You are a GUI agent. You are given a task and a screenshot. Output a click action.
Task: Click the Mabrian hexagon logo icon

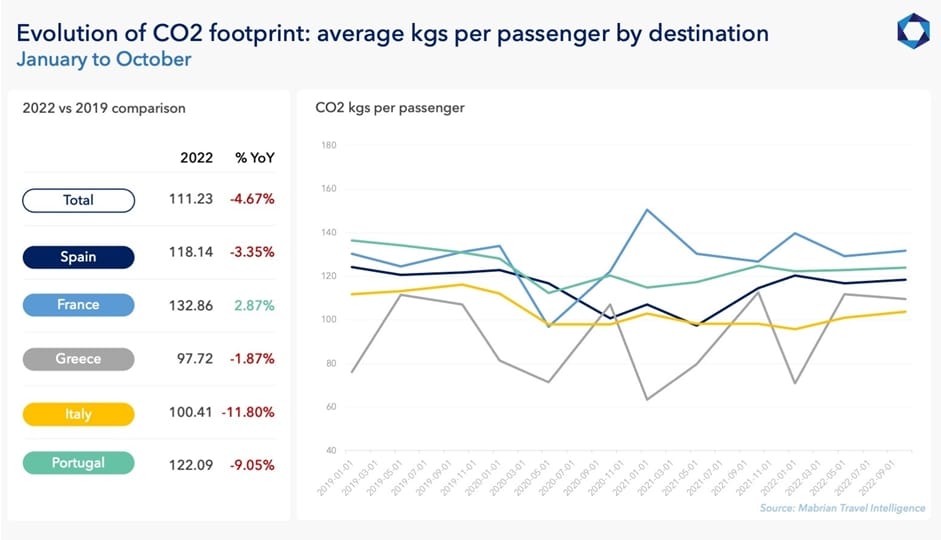(x=913, y=32)
